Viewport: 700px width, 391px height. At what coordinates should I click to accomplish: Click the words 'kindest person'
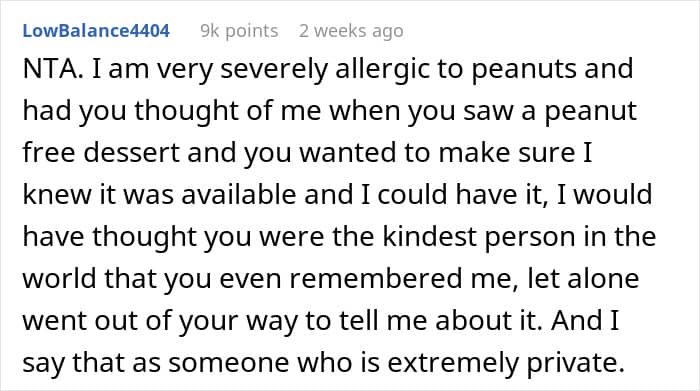[x=479, y=237]
